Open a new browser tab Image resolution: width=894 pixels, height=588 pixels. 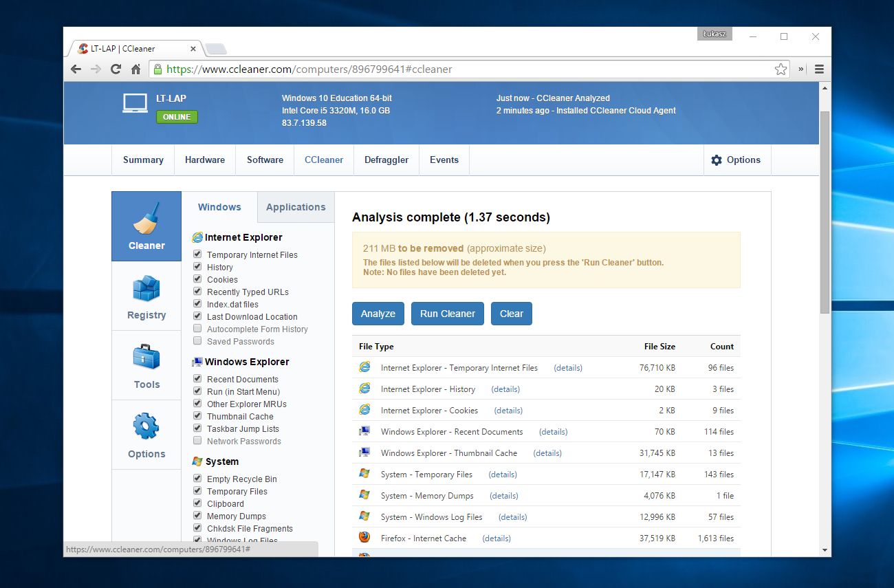pos(216,49)
